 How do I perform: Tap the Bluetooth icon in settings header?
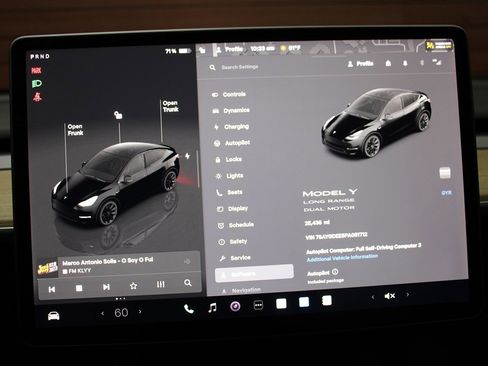click(422, 63)
